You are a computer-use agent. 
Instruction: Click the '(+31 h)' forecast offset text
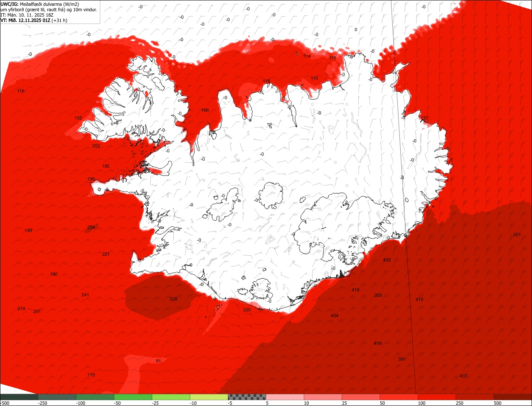[x=60, y=20]
